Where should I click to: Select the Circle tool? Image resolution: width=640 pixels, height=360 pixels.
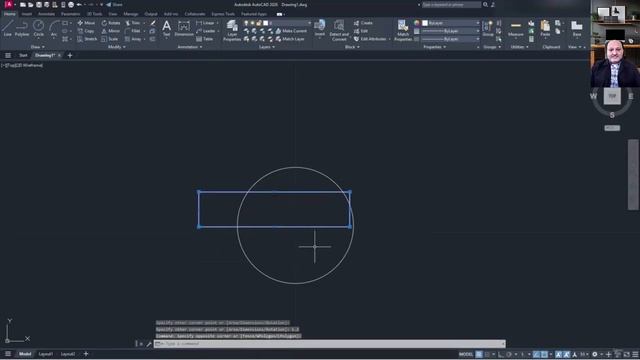coord(38,28)
